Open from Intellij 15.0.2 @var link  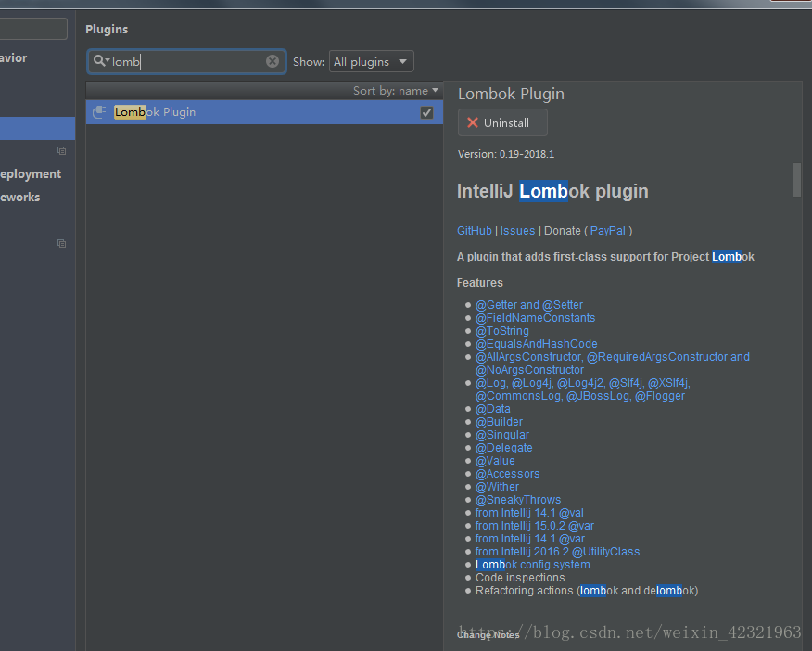coord(535,526)
